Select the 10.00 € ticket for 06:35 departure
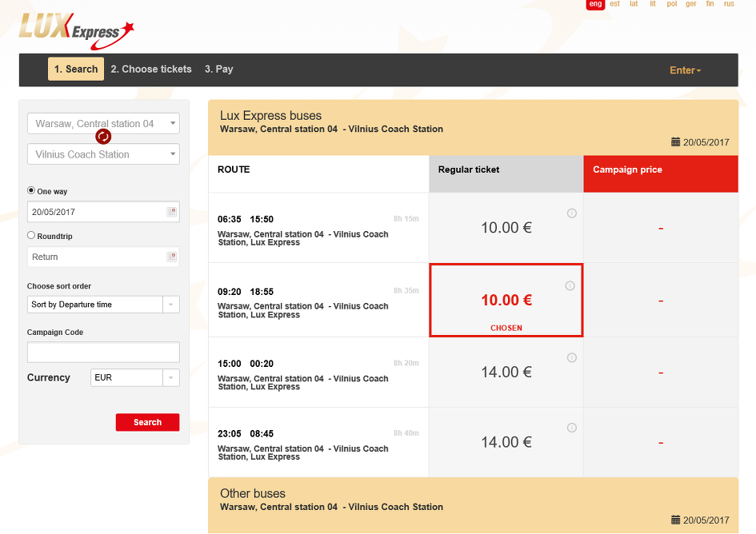The height and width of the screenshot is (534, 756). 506,228
